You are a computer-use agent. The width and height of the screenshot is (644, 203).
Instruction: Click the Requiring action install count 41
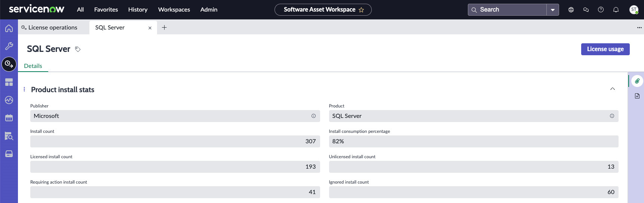pyautogui.click(x=175, y=192)
